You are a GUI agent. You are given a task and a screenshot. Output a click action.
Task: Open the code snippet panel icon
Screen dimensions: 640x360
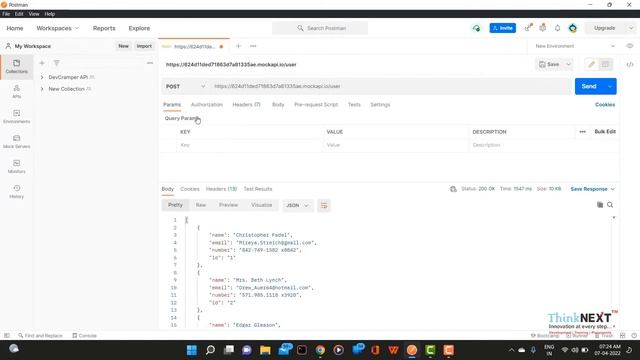(630, 64)
